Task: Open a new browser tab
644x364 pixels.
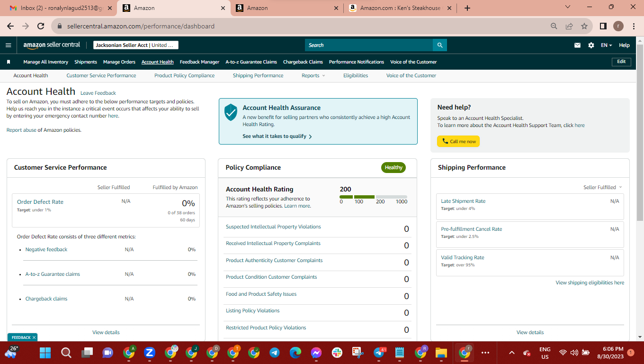Action: [x=467, y=8]
